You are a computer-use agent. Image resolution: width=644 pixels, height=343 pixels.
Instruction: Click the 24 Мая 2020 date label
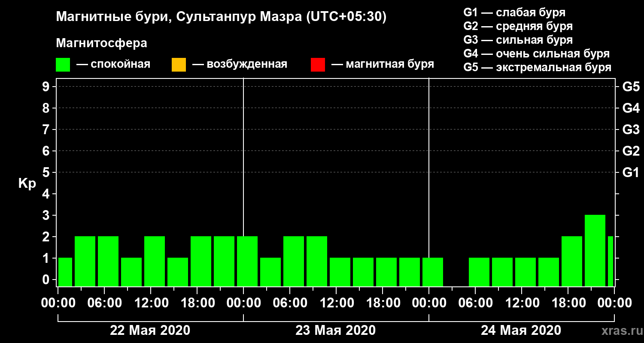pos(521,330)
